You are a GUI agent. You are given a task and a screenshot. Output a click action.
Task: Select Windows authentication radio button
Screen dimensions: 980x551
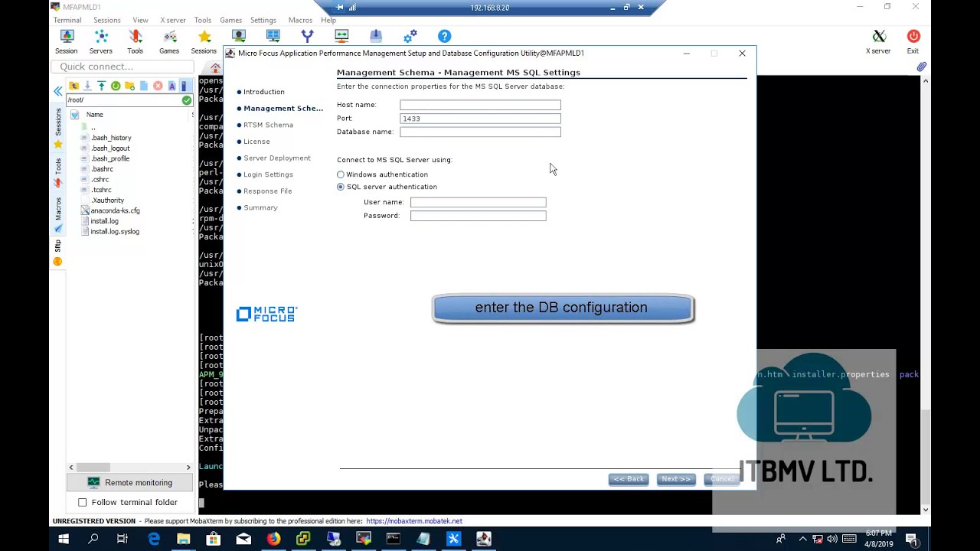click(x=341, y=174)
